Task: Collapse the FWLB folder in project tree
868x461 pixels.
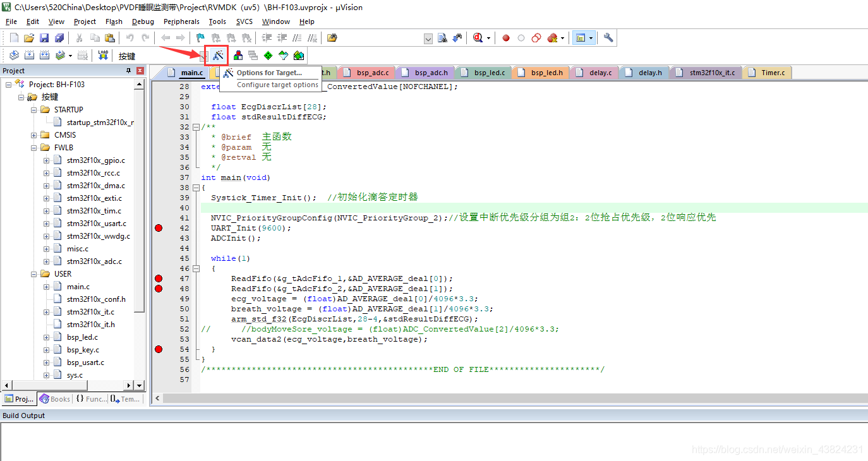Action: (33, 148)
